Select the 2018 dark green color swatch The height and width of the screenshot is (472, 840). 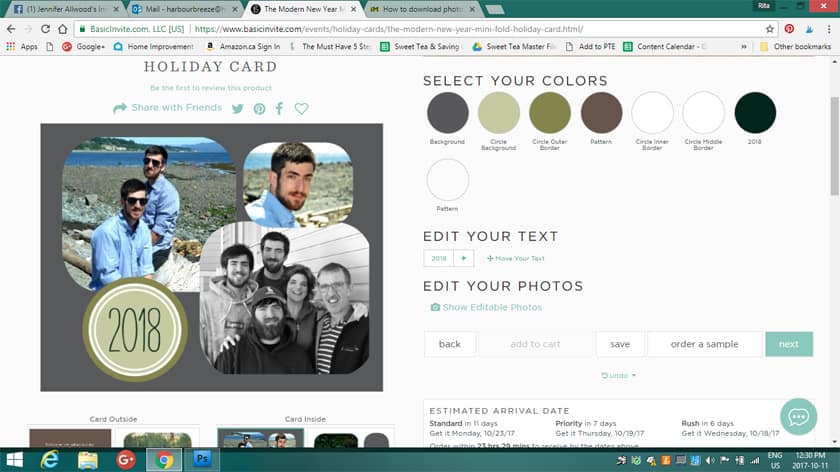(755, 113)
